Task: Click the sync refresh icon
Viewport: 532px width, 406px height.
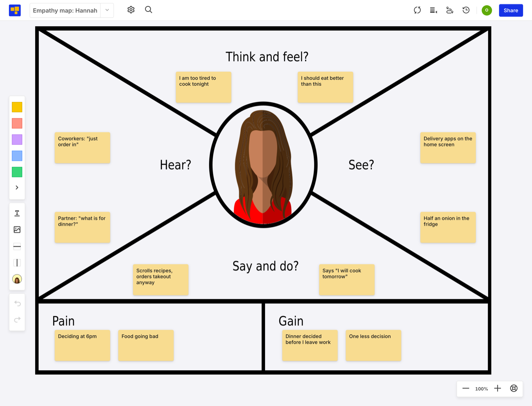Action: point(417,10)
